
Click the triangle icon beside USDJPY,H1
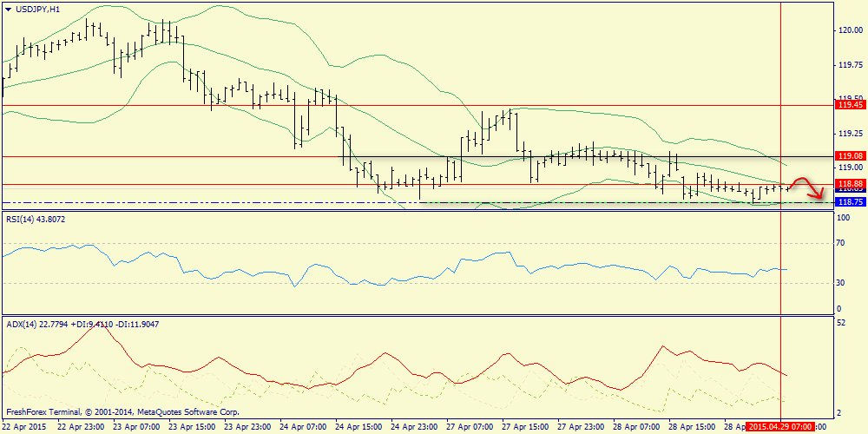(x=7, y=9)
